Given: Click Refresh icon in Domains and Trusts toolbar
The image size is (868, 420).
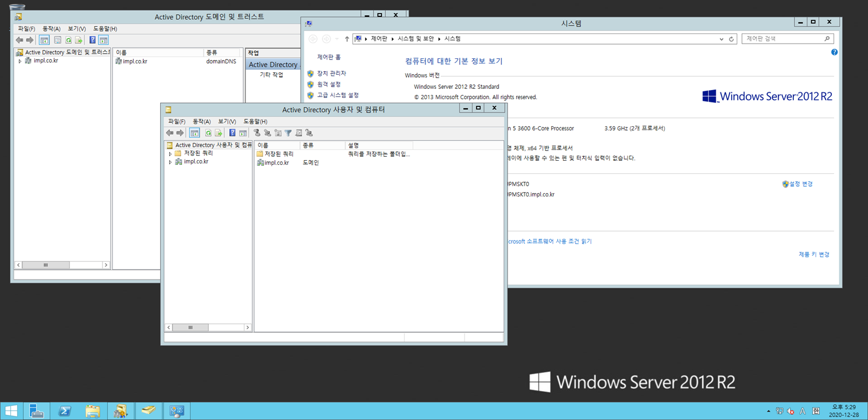Looking at the screenshot, I should coord(68,40).
